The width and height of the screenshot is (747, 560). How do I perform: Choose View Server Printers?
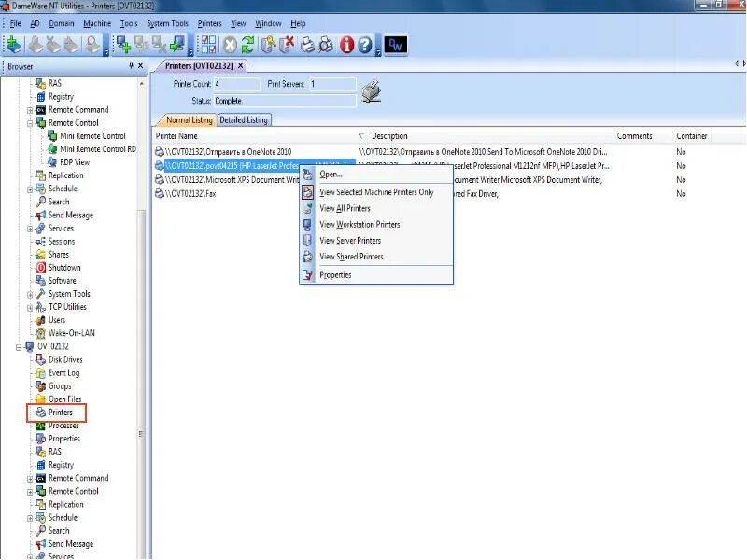(376, 241)
